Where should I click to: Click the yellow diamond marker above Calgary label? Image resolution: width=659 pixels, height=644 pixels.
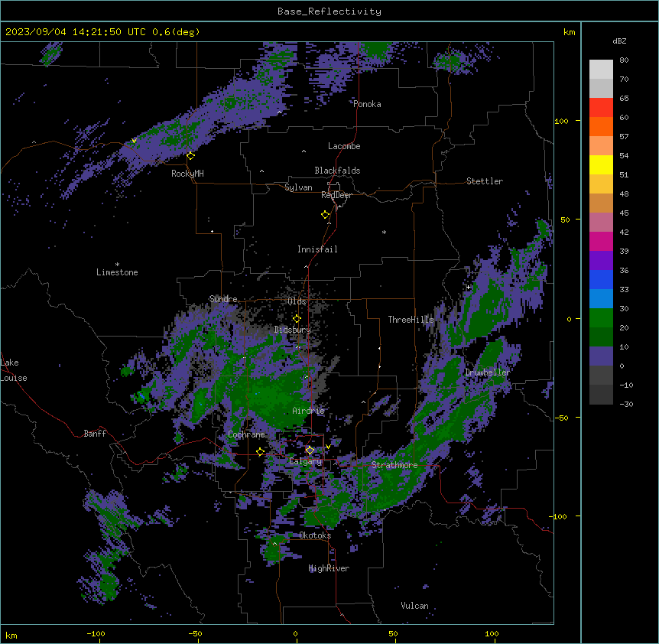coord(310,450)
